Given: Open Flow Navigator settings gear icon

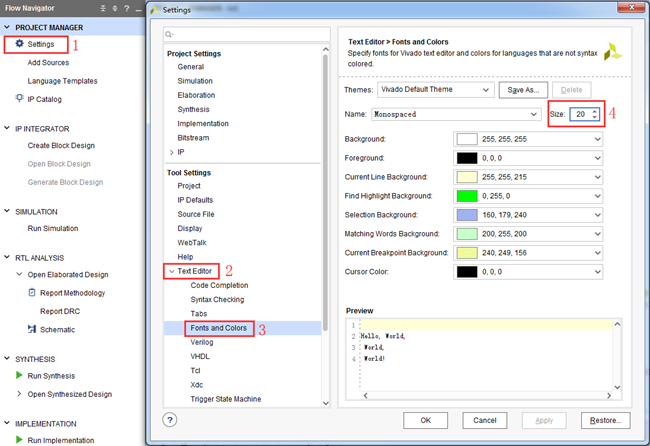Looking at the screenshot, I should coord(115,8).
